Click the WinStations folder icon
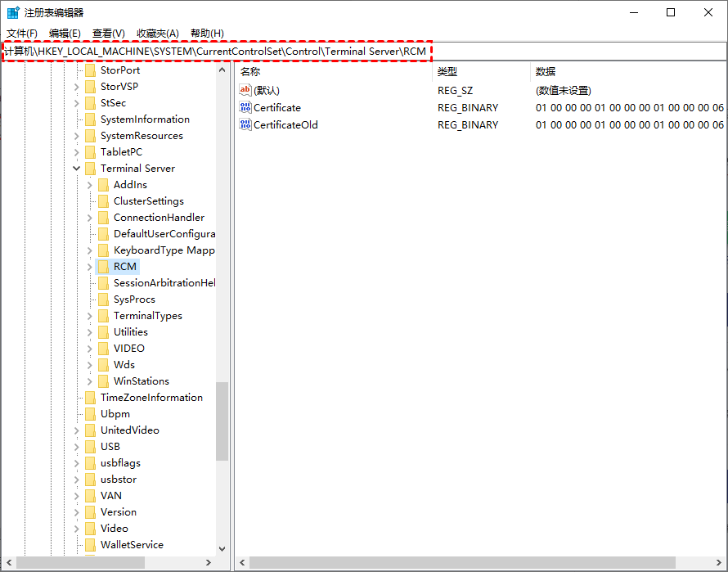Viewport: 728px width, 572px height. (104, 381)
